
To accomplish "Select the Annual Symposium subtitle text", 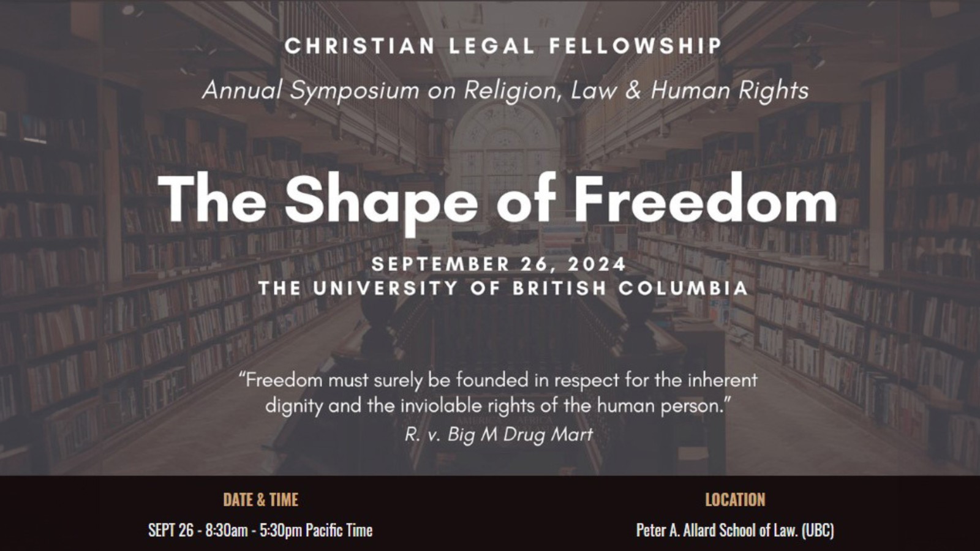I will 505,91.
